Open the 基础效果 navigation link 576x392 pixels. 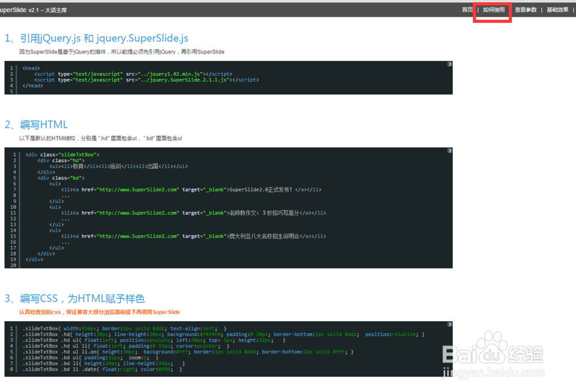557,10
